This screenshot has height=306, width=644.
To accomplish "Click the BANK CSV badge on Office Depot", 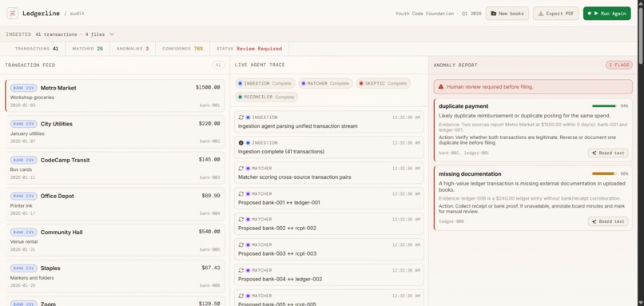I will click(24, 197).
